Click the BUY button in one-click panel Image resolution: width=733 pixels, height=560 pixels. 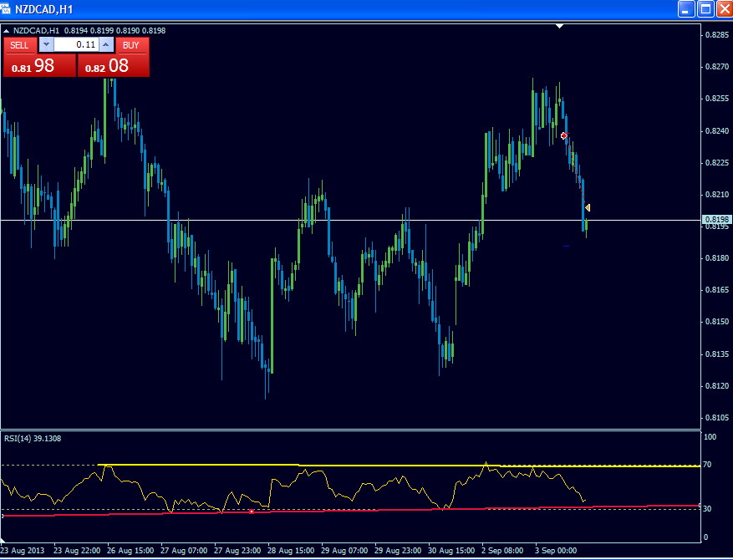coord(131,45)
